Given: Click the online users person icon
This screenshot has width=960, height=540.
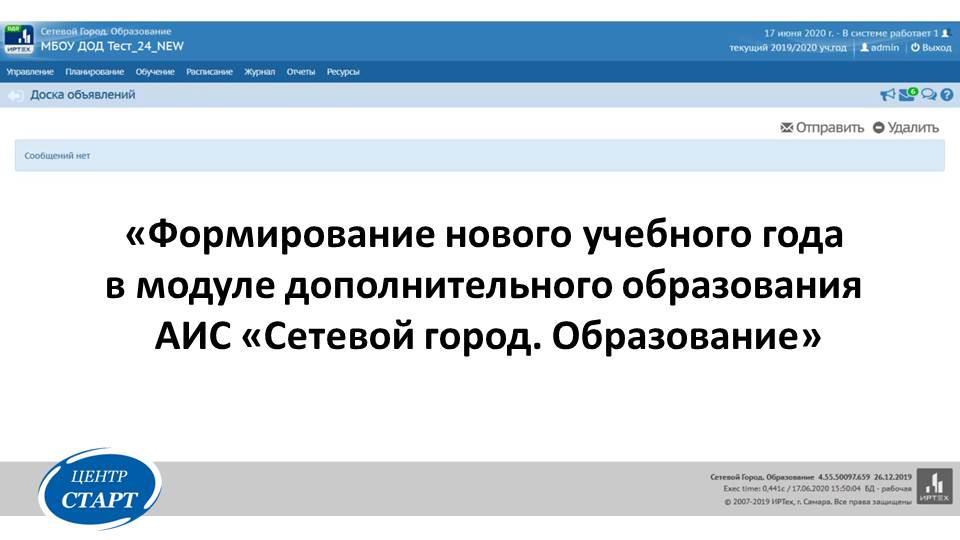Looking at the screenshot, I should click(945, 33).
